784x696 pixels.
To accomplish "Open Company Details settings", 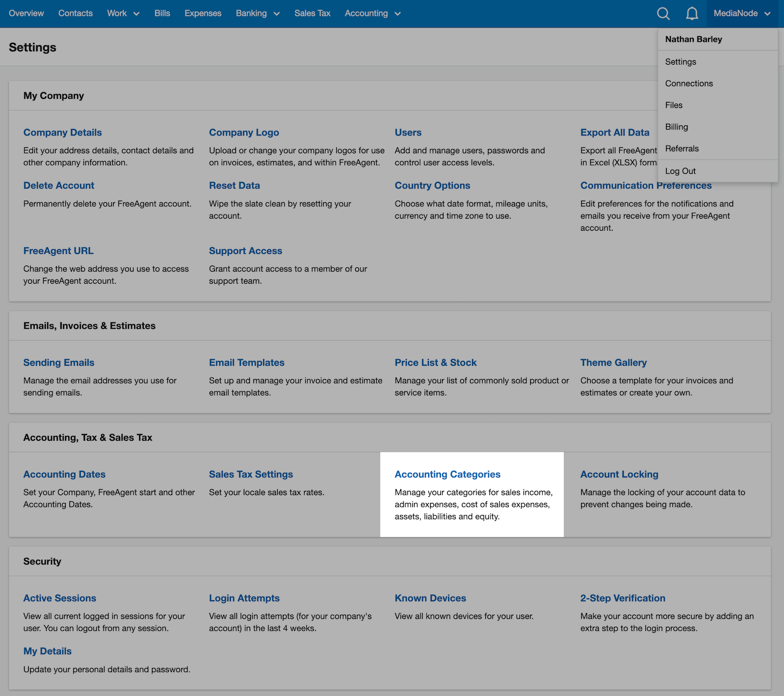I will pyautogui.click(x=62, y=132).
